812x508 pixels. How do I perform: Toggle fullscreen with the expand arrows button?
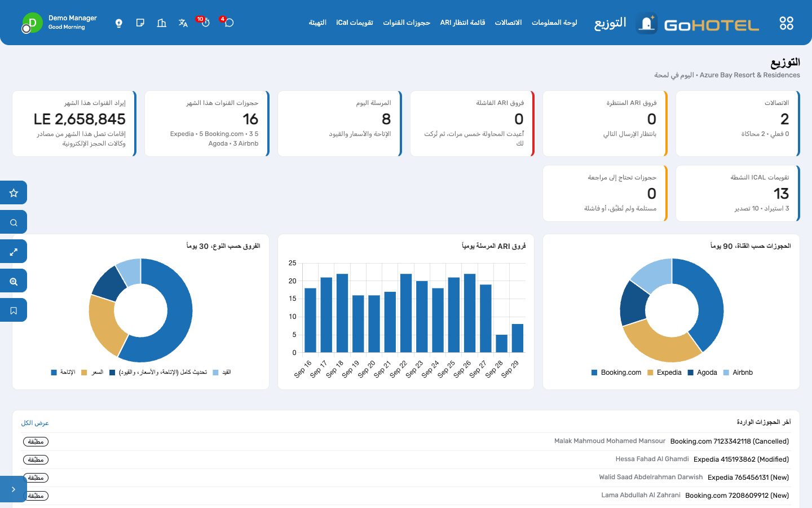[14, 251]
